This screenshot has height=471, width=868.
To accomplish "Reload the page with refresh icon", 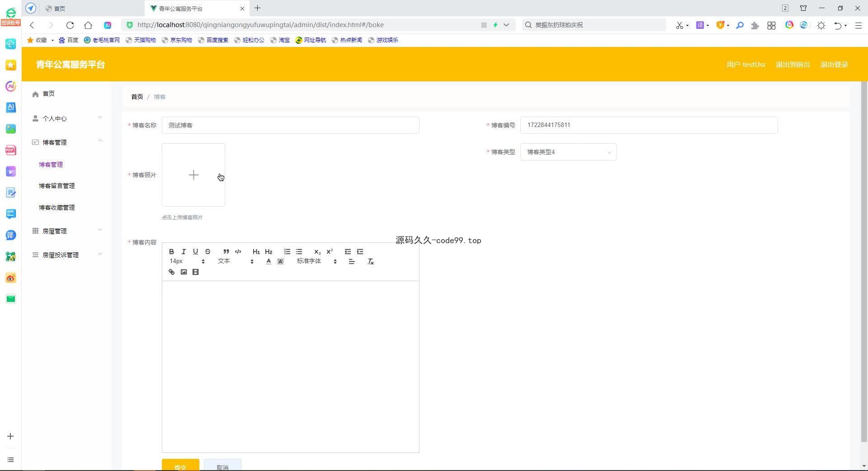I will coord(70,25).
